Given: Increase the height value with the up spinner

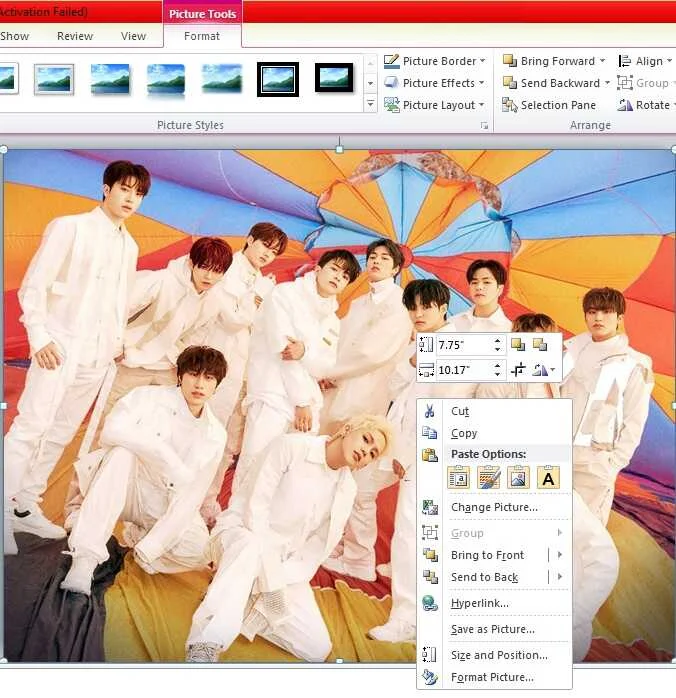Looking at the screenshot, I should click(498, 341).
